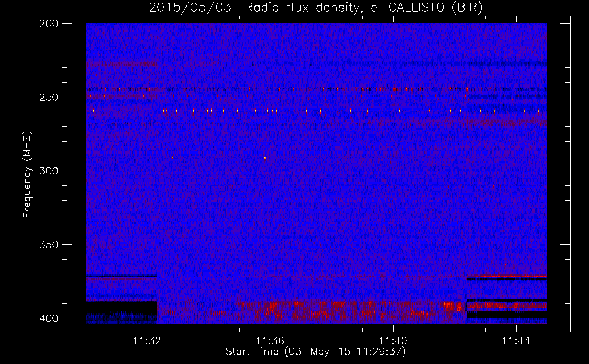
Task: Click the 350 frequency tick label
Action: (48, 244)
